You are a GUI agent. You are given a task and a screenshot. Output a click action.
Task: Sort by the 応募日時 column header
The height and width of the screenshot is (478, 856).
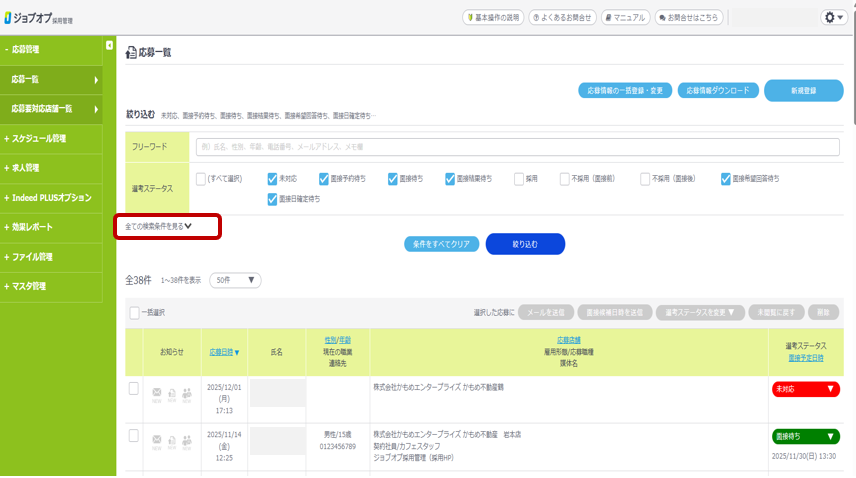[x=224, y=352]
